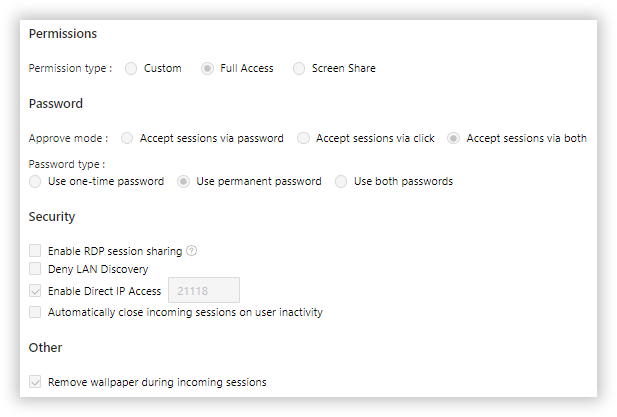Enable RDP session sharing checkbox
Image resolution: width=617 pixels, height=417 pixels.
click(x=36, y=250)
